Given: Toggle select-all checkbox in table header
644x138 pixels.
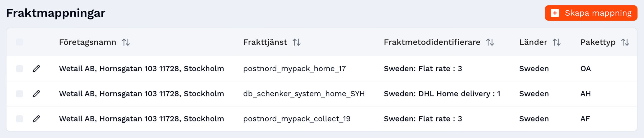Looking at the screenshot, I should click(19, 42).
